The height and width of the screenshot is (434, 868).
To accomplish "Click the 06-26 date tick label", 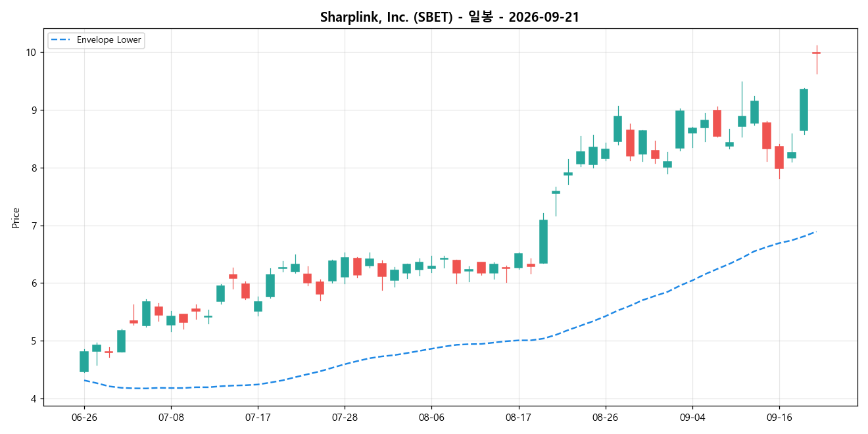I will point(84,418).
